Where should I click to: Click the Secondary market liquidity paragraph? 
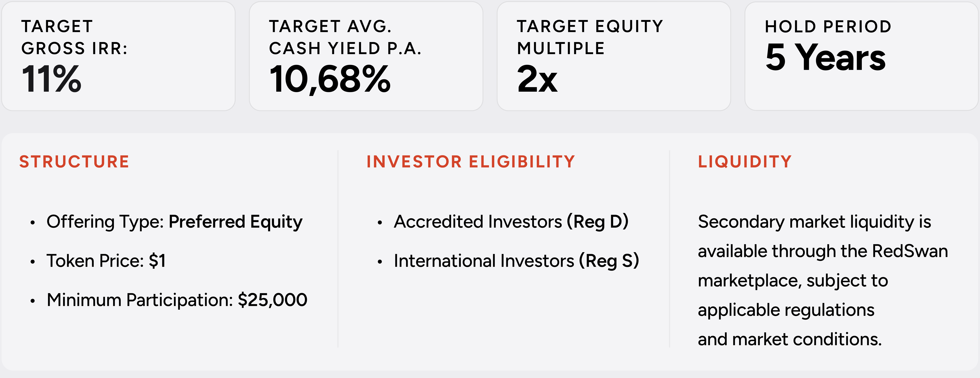tap(823, 280)
